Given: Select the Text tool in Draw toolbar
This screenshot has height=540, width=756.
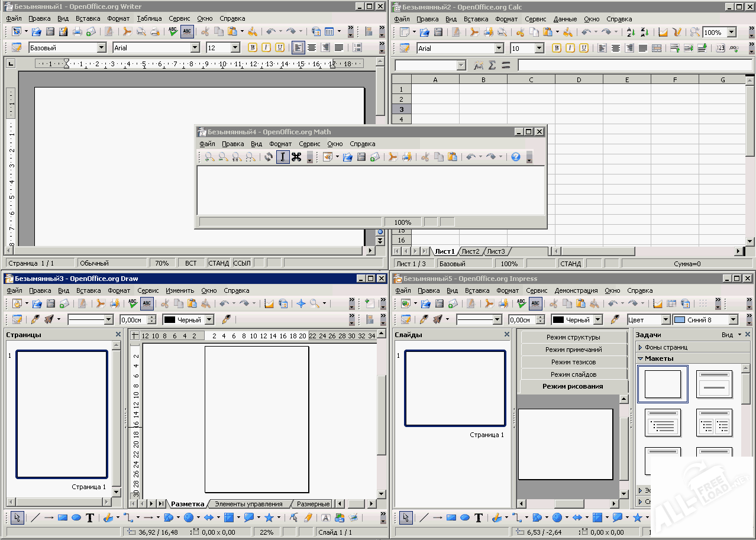Looking at the screenshot, I should pos(90,518).
